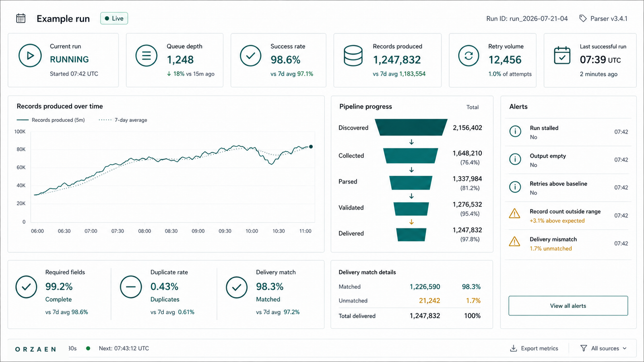Click the play icon in Current run card
This screenshot has height=362, width=644.
pyautogui.click(x=30, y=56)
